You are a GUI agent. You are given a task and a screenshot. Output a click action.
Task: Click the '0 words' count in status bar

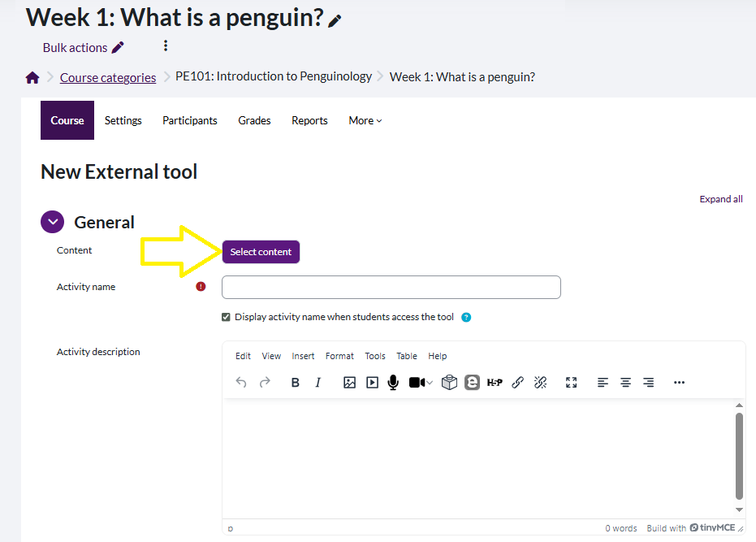621,528
